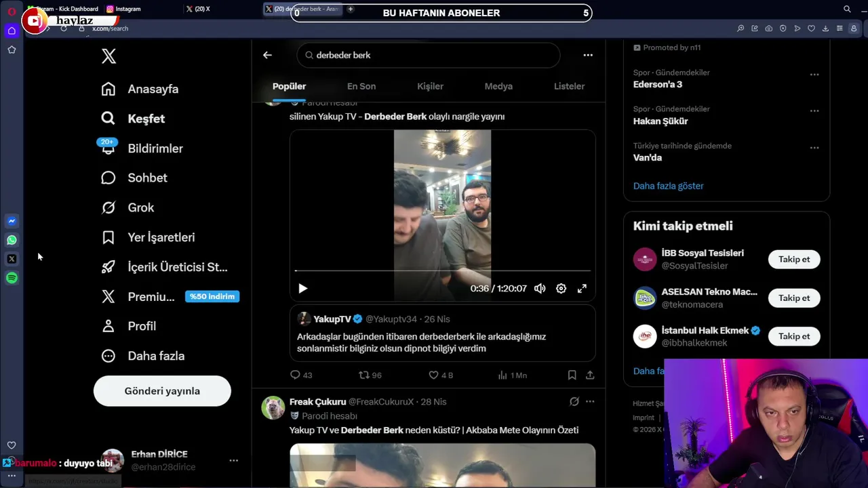Open the X logo home icon

pos(108,56)
